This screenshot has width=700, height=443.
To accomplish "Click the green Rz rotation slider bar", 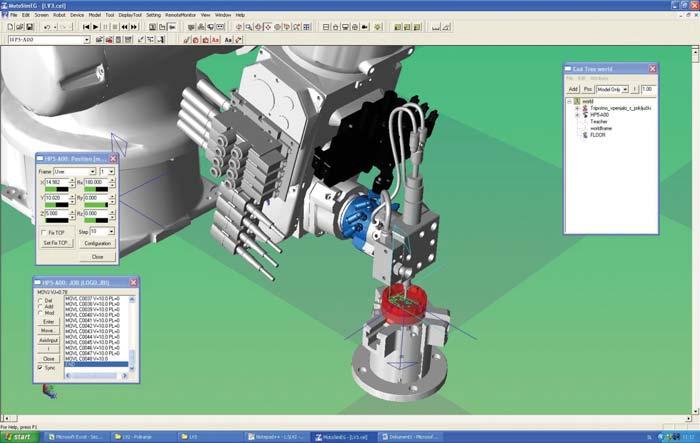I will [96, 221].
